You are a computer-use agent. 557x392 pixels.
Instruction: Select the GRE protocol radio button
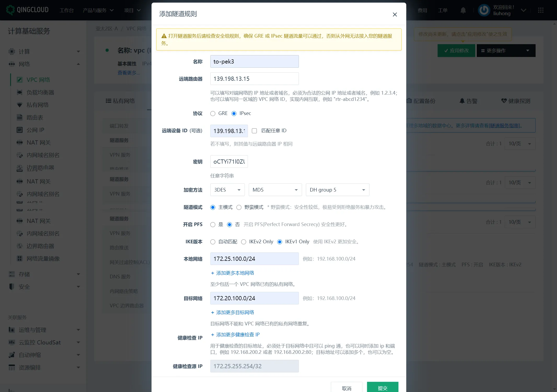pos(213,113)
